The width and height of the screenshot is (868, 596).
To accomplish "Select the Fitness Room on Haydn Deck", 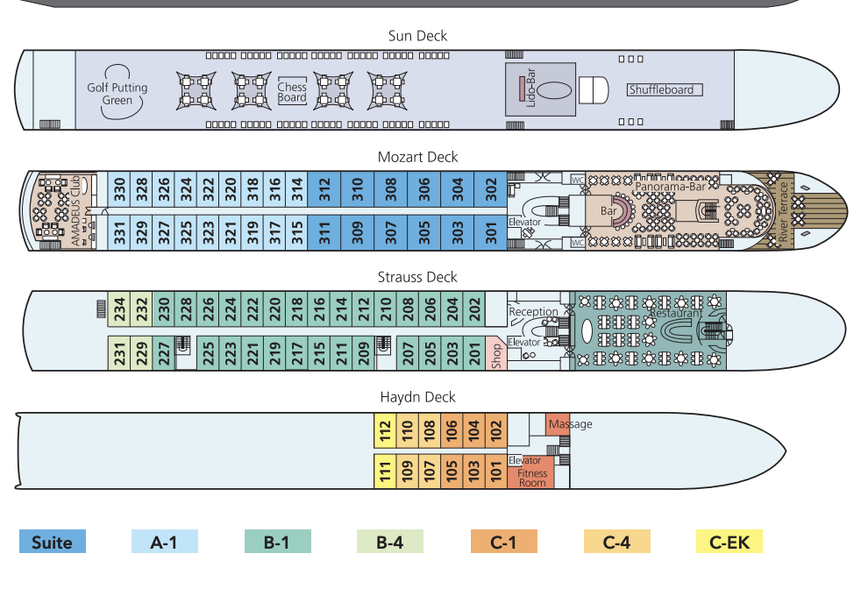I will click(532, 472).
